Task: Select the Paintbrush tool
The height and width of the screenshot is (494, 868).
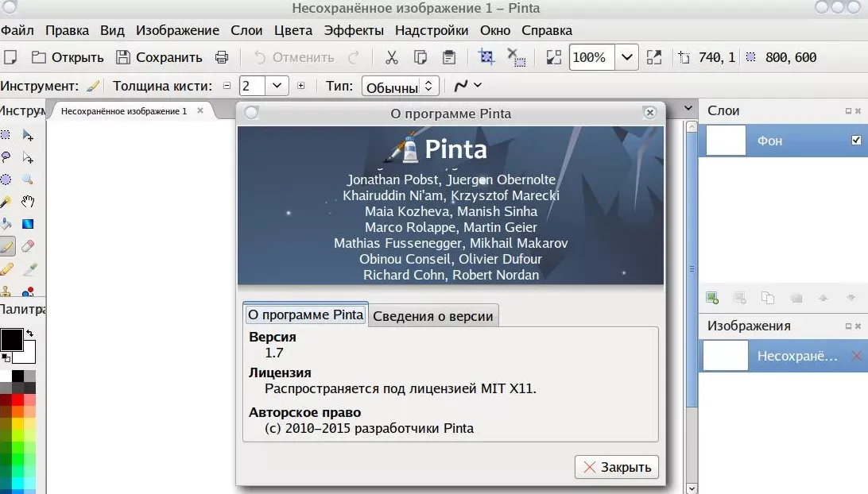Action: 6,246
